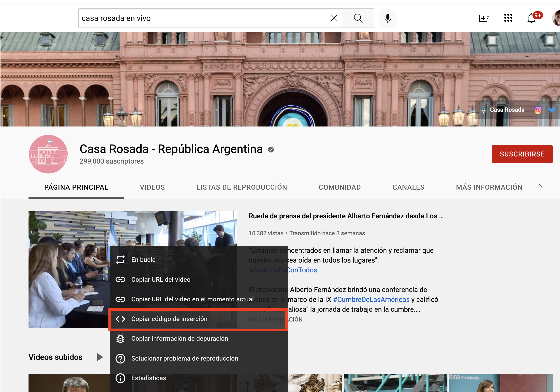Screen dimensions: 560x392
Task: Select Copiar código de inserción
Action: (169, 319)
